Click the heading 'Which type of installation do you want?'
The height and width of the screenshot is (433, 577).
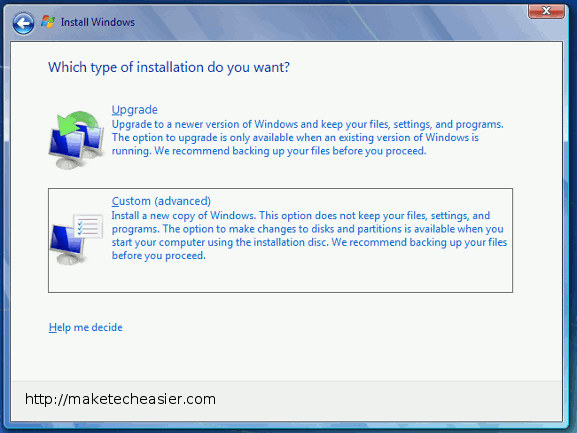(x=169, y=67)
